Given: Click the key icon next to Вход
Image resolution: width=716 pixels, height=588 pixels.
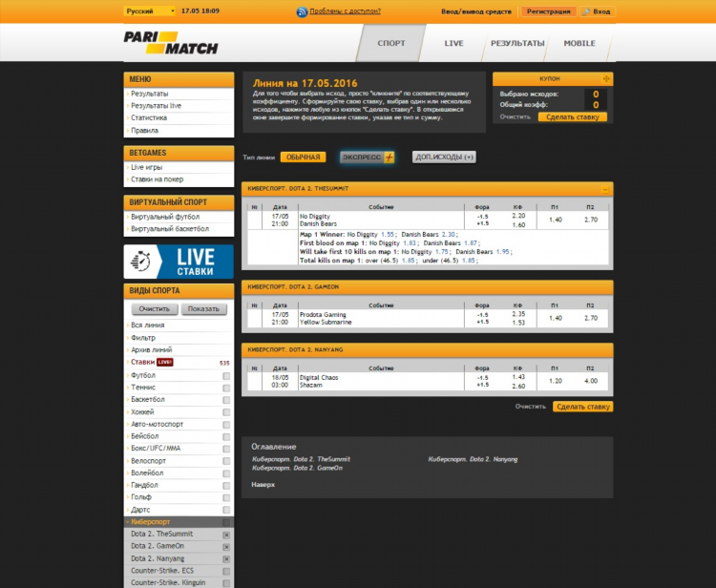Looking at the screenshot, I should click(x=586, y=11).
